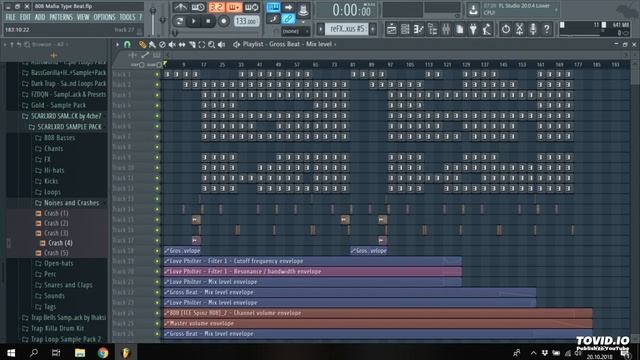Click the 133 tempo field
Screen dimensions: 640x360
click(247, 21)
